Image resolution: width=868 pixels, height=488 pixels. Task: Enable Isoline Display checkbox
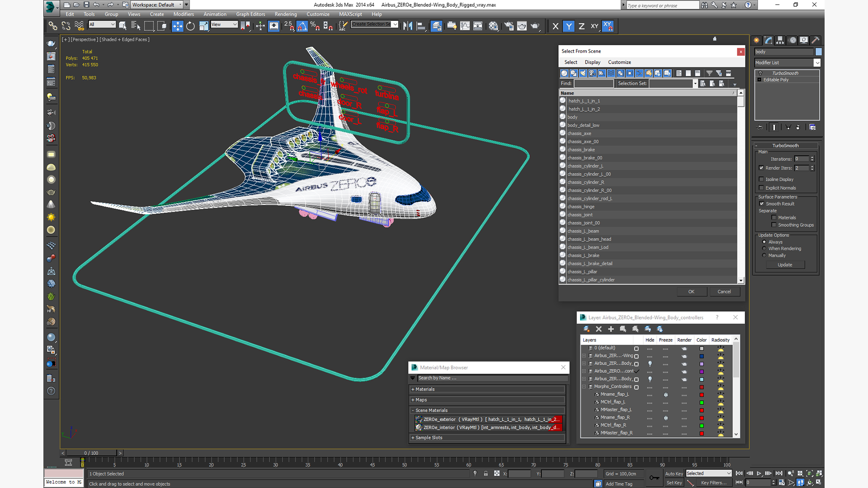pyautogui.click(x=761, y=179)
